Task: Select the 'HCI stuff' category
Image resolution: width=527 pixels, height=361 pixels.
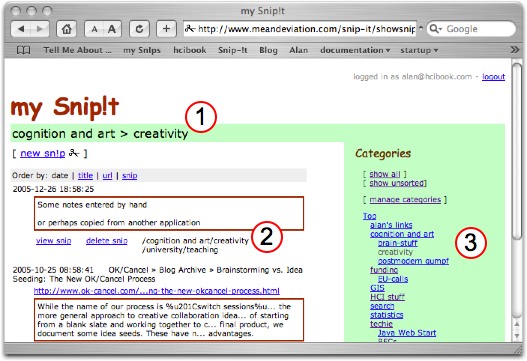Action: (387, 297)
